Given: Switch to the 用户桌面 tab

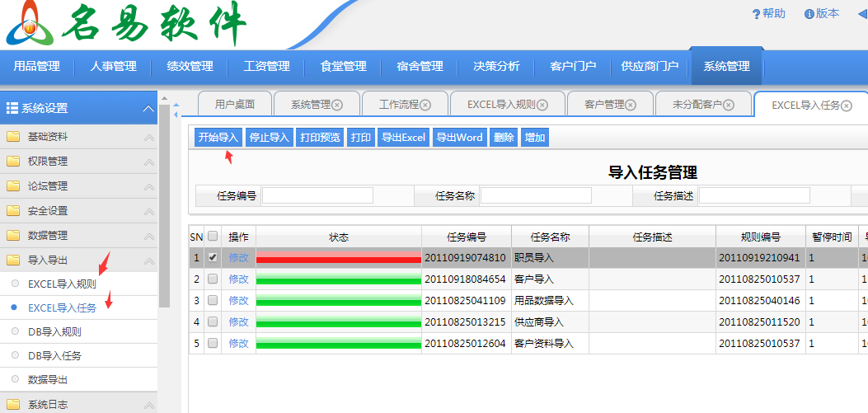Looking at the screenshot, I should [235, 105].
